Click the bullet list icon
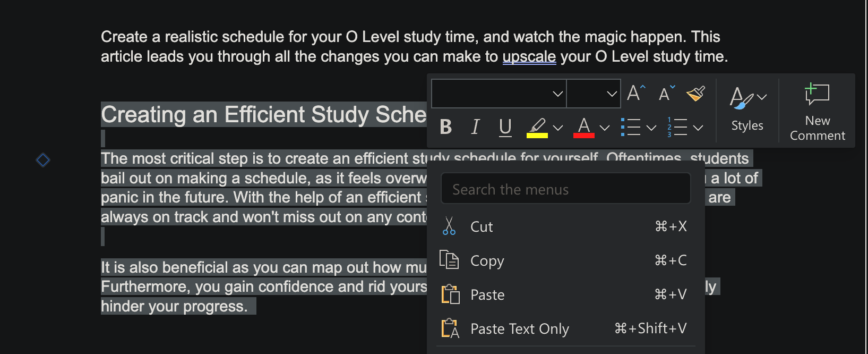Screen dimensions: 868x354 click(631, 127)
